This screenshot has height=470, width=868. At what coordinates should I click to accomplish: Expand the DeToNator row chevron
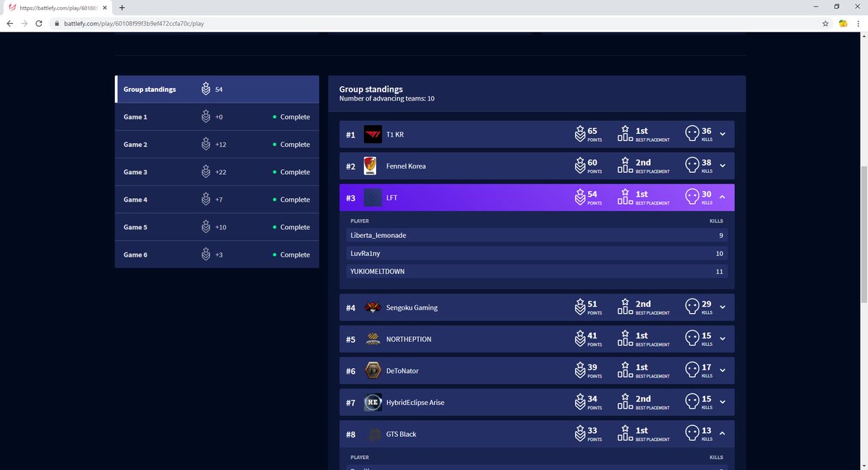723,371
